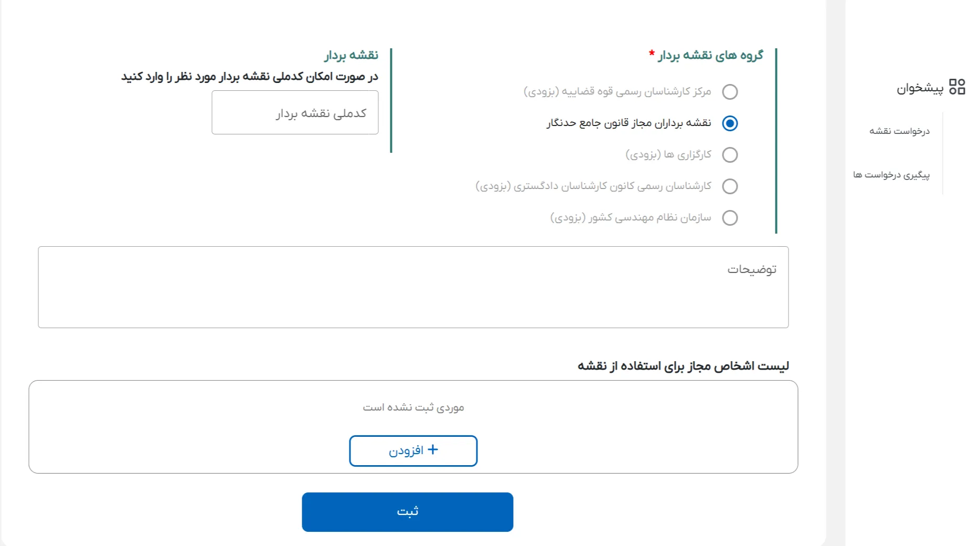Viewport: 980px width, 546px height.
Task: Click the plus icon inside the افزودن button
Action: (433, 450)
